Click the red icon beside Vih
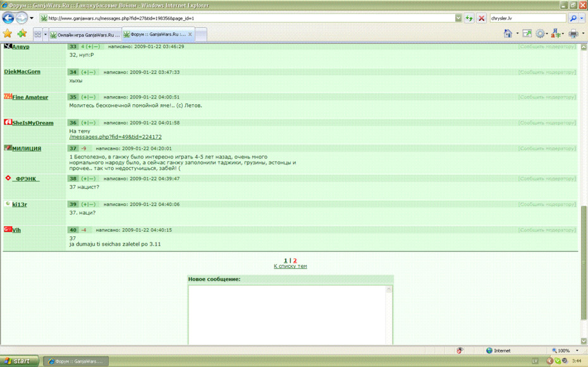The width and height of the screenshot is (588, 367). coord(8,229)
